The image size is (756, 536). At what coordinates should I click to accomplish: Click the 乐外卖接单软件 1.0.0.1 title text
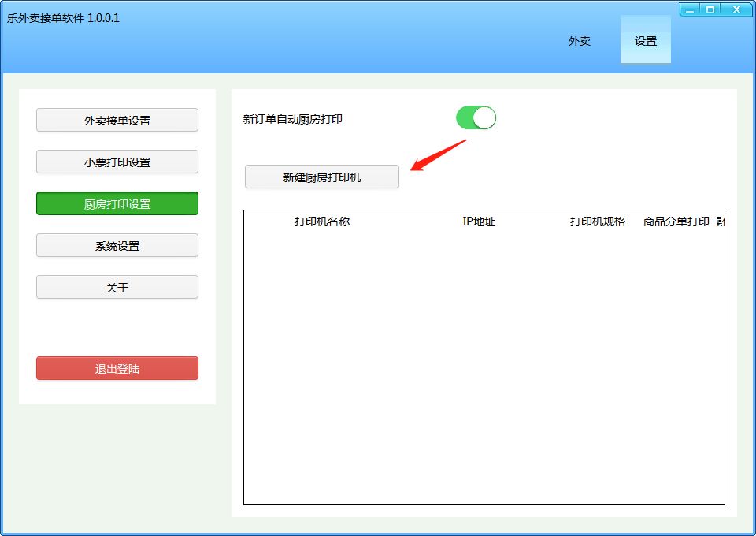(x=64, y=18)
